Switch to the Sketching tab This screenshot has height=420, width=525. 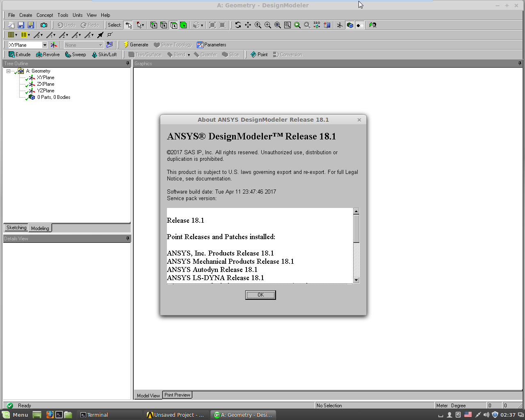16,228
